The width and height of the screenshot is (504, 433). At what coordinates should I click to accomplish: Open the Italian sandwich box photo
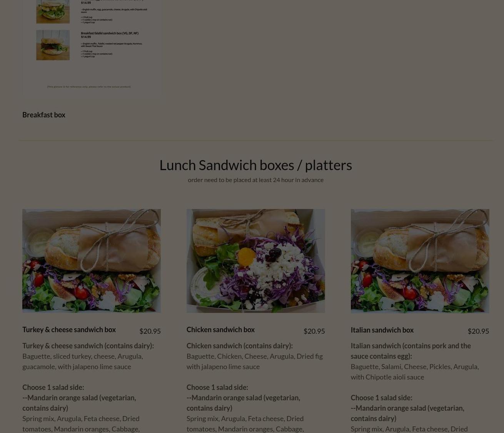click(x=420, y=261)
